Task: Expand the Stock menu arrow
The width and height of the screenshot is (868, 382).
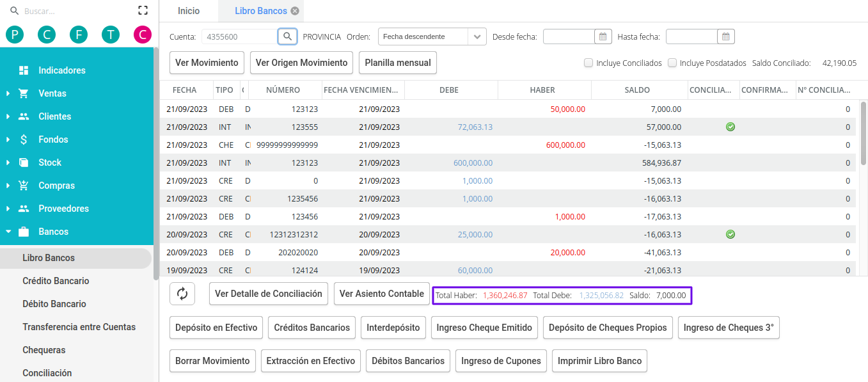Action: tap(8, 163)
